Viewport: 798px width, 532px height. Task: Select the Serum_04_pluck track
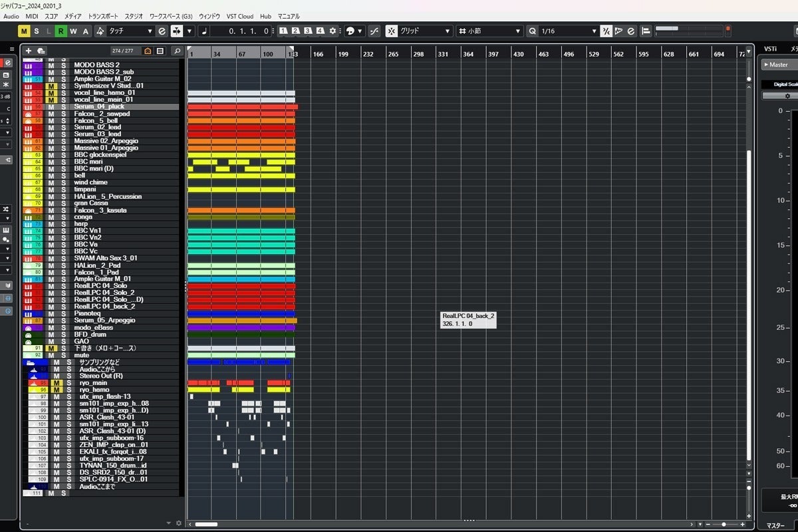[x=100, y=106]
